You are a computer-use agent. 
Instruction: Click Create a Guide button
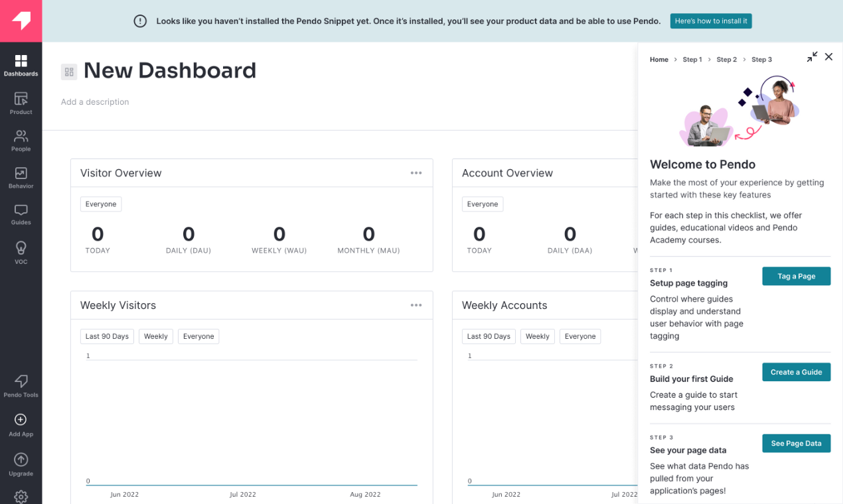[x=797, y=372]
